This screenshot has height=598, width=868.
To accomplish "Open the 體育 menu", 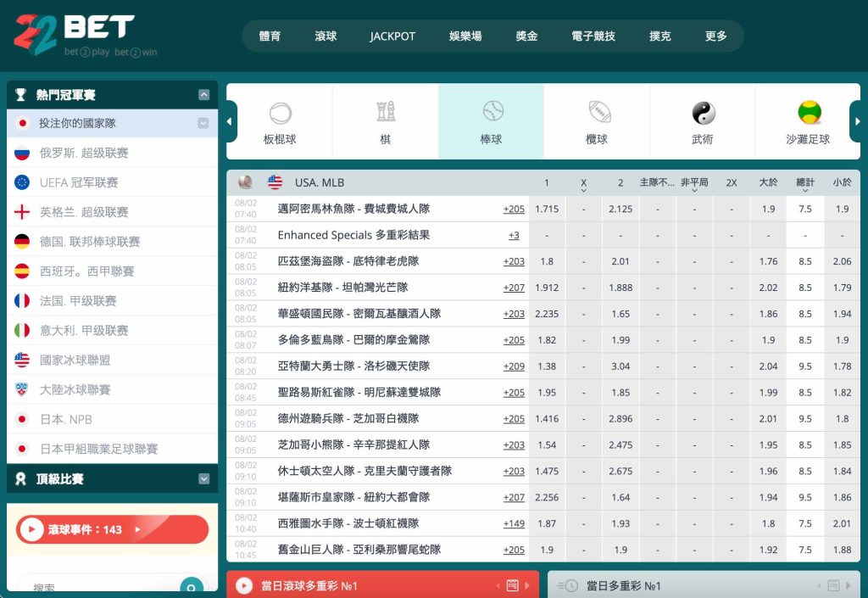I will [x=270, y=36].
